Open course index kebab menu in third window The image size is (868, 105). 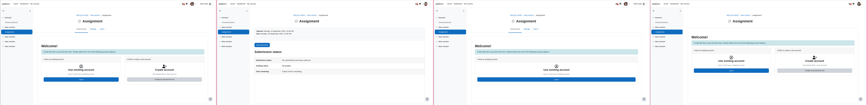click(x=464, y=11)
